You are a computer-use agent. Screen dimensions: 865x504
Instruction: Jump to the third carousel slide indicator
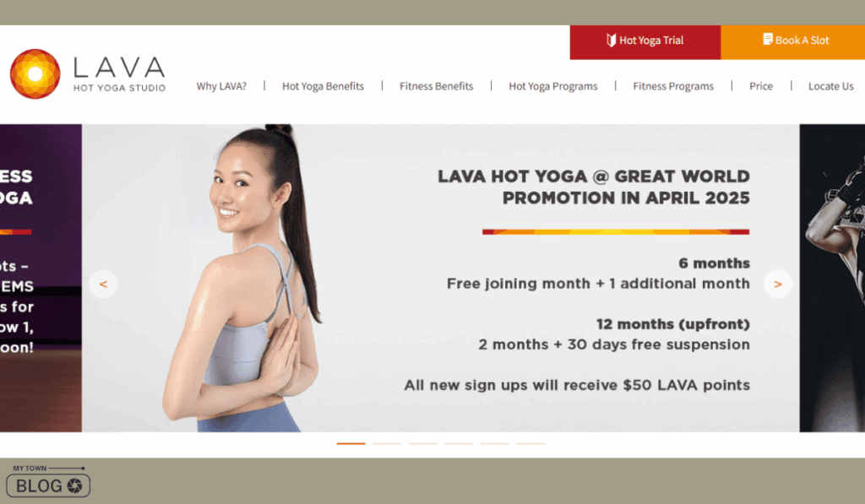point(422,443)
